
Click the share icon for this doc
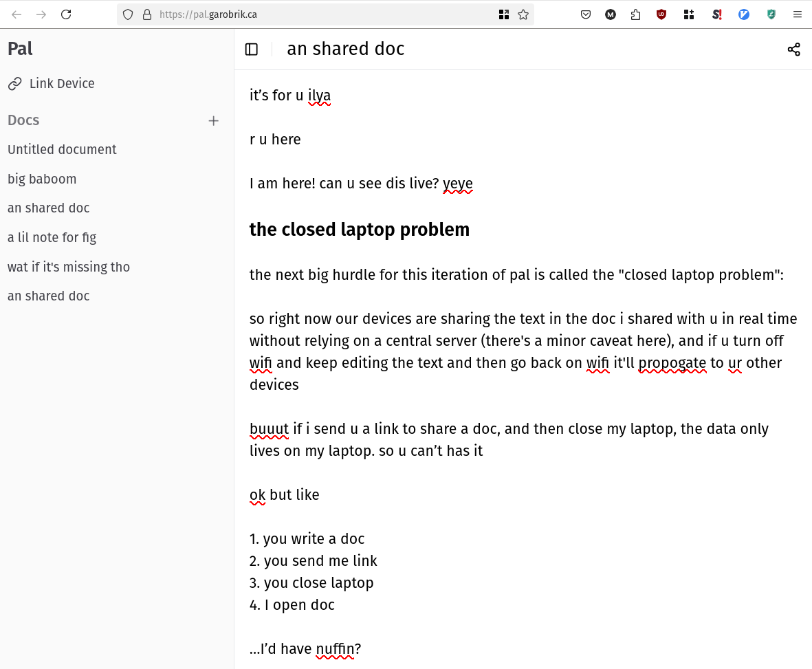coord(793,49)
